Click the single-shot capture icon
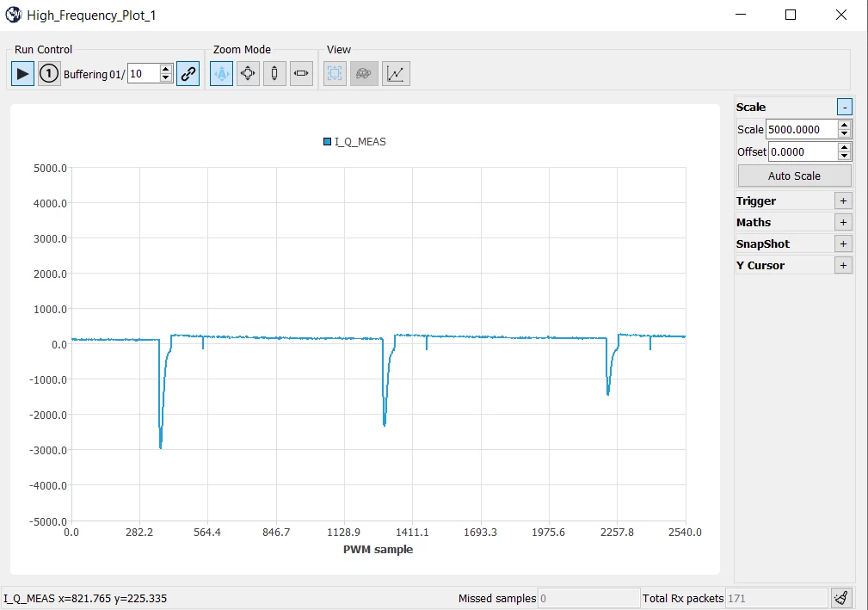This screenshot has width=868, height=610. [x=49, y=74]
